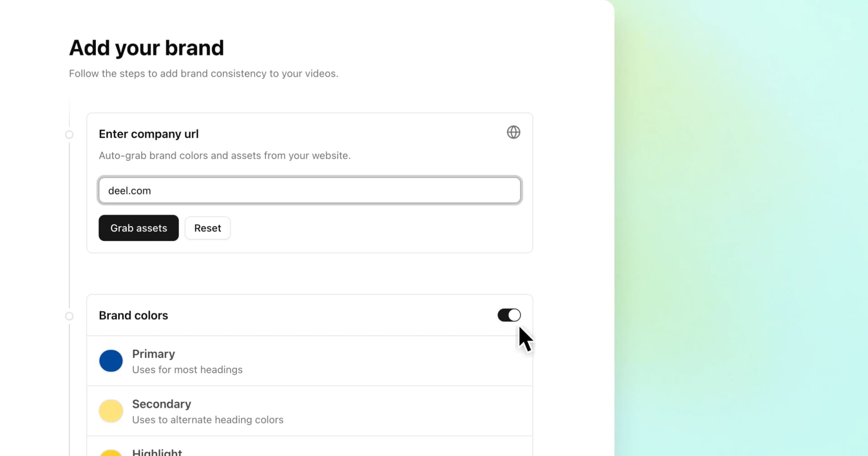Screen dimensions: 868x456
Task: Select the first step indicator circle
Action: pyautogui.click(x=69, y=134)
